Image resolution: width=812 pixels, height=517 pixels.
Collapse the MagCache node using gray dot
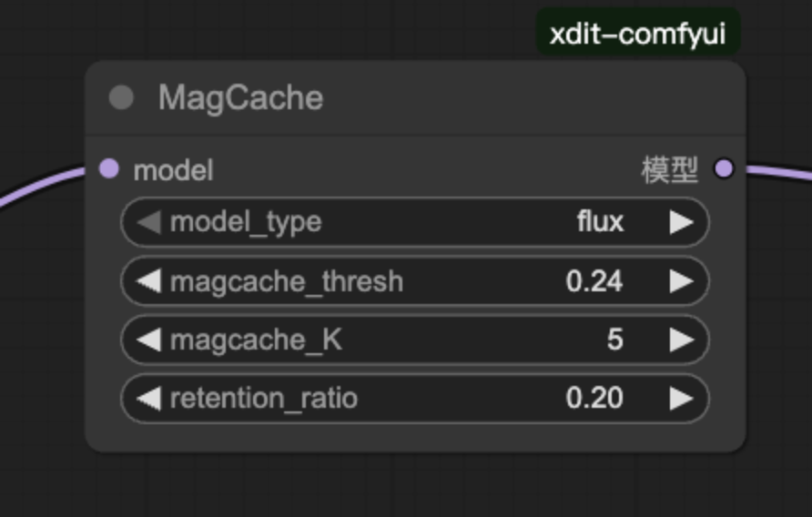121,97
